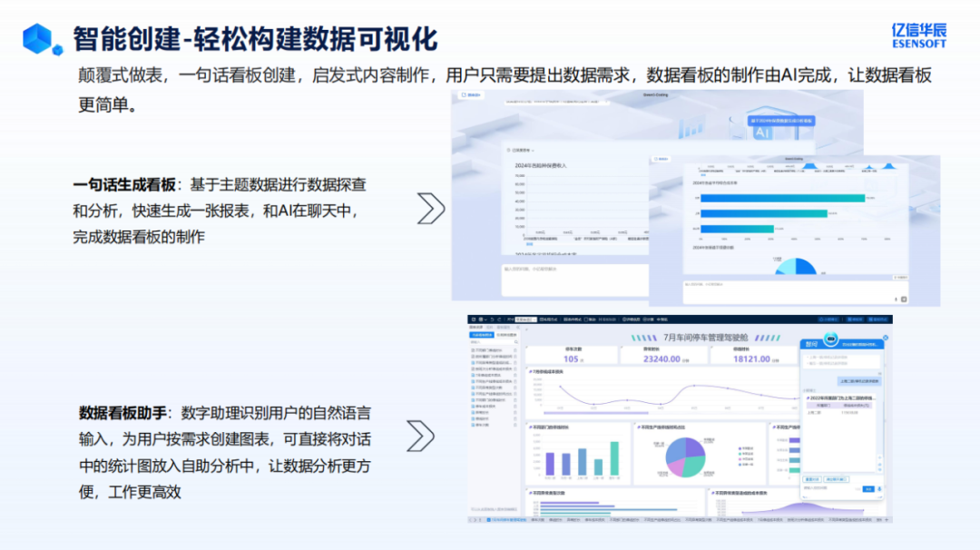Add a new sheet with the plus icon
This screenshot has width=980, height=550.
point(887,519)
